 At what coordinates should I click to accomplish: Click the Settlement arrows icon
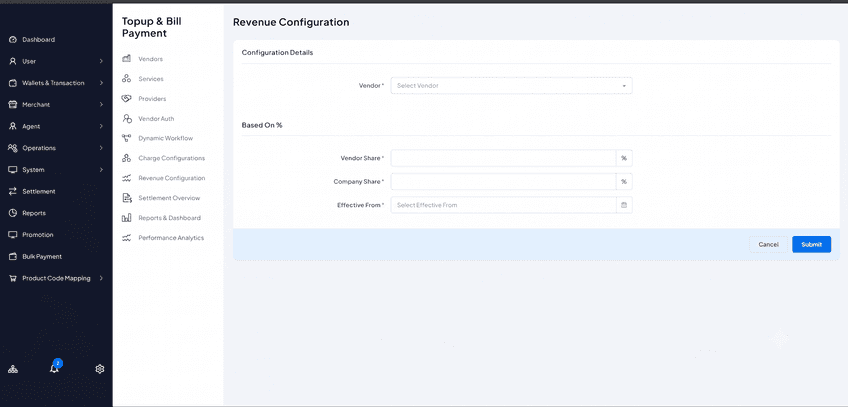tap(13, 191)
